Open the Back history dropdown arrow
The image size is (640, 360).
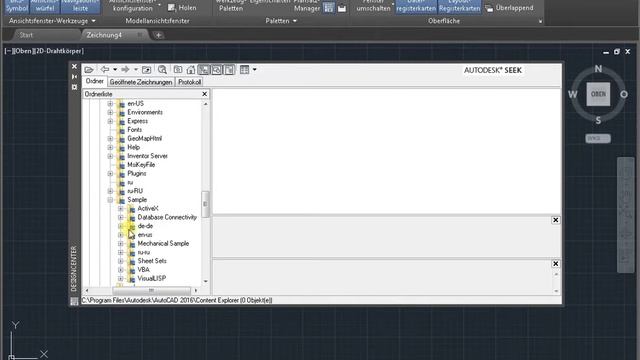[115, 70]
